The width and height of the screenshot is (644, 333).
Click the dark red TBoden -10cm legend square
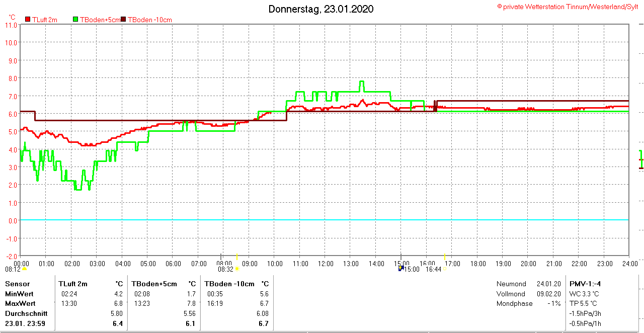(x=124, y=20)
